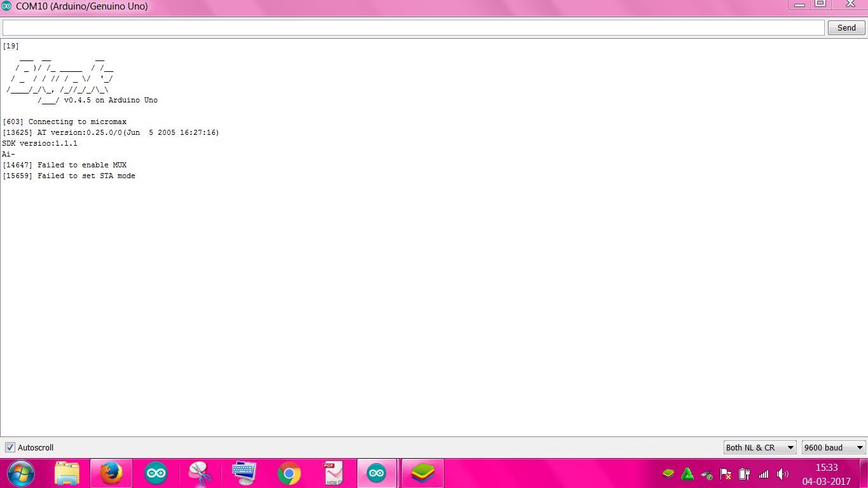Open the line ending dropdown showing Both NL & CR

coord(760,447)
